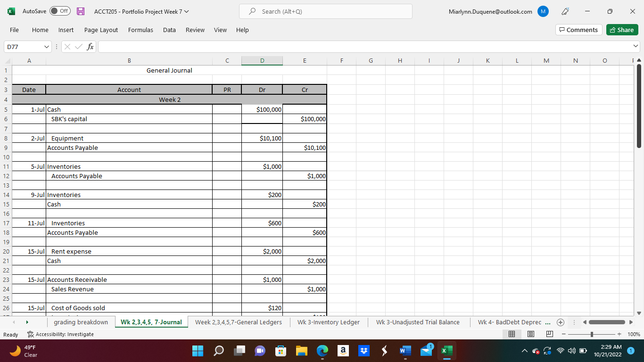Click the Cancel (X) icon beside formula bar

(67, 47)
